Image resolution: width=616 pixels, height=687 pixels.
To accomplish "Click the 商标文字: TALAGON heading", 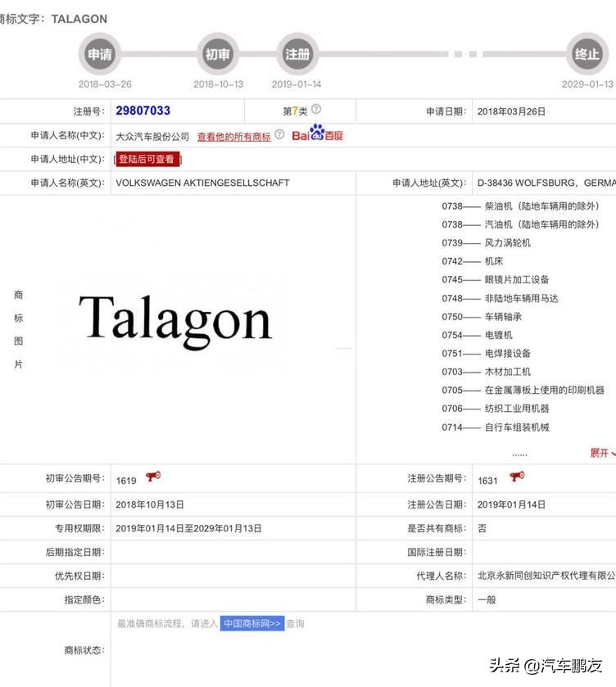I will (x=53, y=19).
